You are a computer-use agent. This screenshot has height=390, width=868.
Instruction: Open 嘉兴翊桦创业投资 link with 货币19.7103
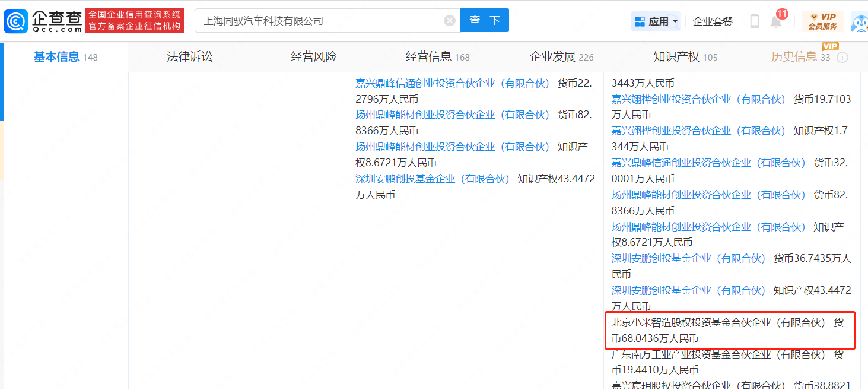[699, 99]
